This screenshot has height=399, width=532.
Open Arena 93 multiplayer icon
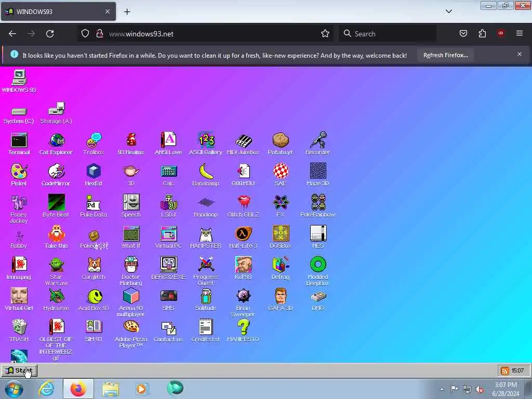(131, 302)
